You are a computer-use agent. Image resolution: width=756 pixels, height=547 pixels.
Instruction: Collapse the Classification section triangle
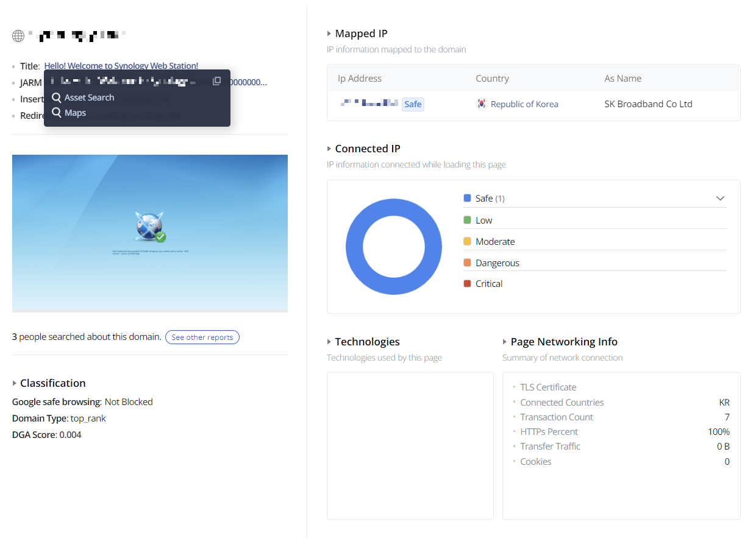(15, 383)
